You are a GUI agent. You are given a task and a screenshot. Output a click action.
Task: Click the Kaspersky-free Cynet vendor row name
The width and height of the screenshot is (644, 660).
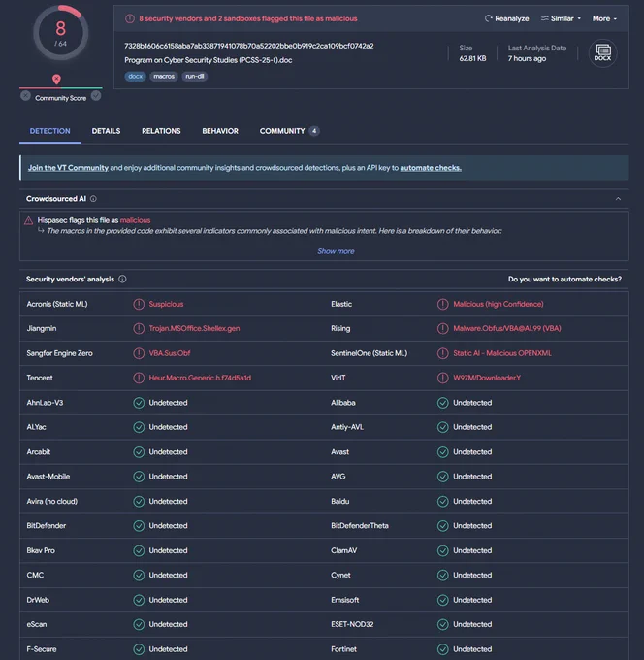pyautogui.click(x=340, y=575)
